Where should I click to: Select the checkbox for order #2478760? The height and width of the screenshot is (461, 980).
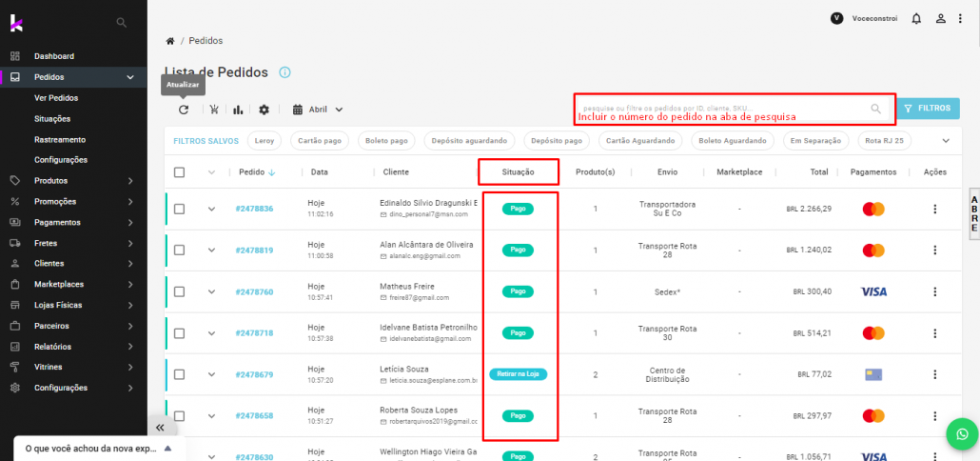coord(179,291)
